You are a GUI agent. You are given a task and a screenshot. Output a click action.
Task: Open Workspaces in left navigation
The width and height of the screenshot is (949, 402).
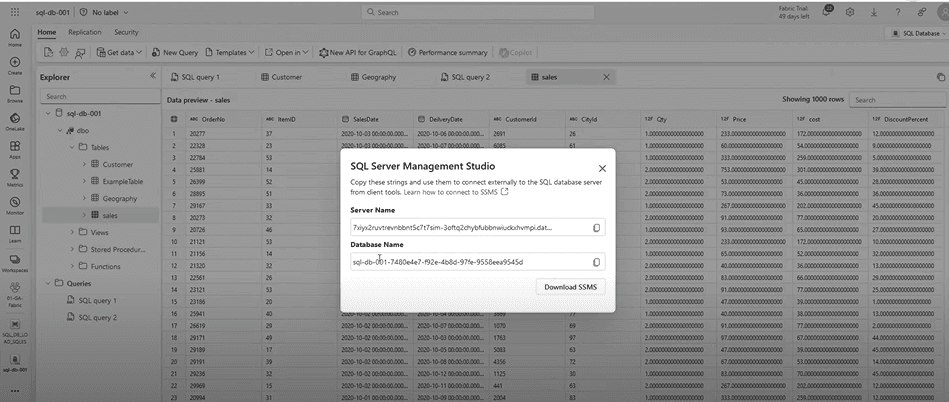(x=15, y=262)
